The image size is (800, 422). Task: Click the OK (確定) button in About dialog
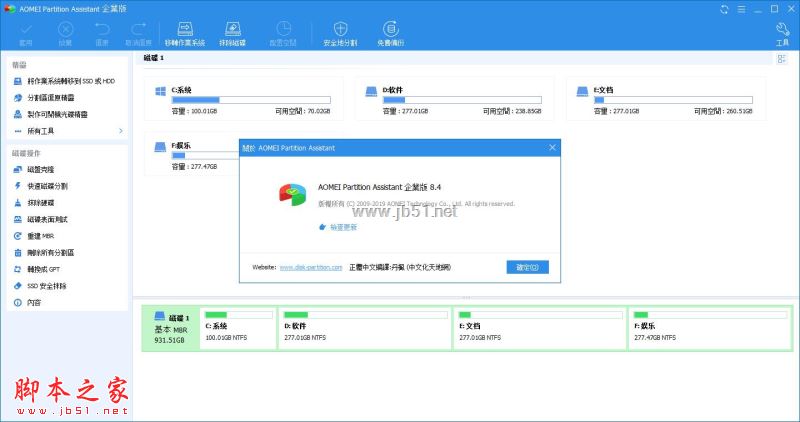tap(528, 267)
